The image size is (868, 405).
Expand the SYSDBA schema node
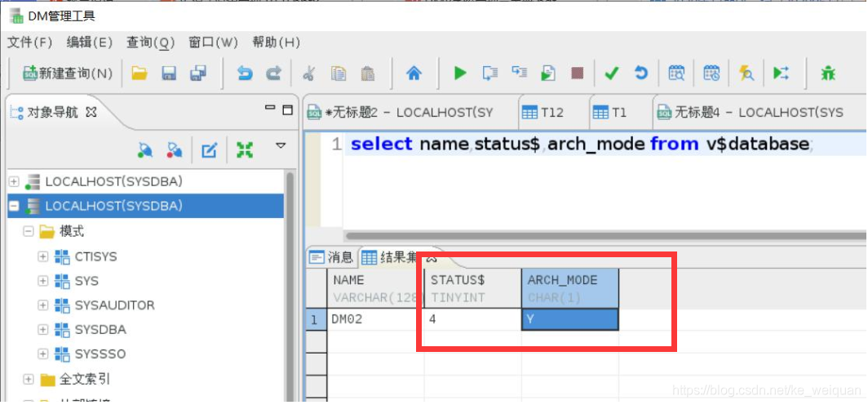click(x=42, y=329)
